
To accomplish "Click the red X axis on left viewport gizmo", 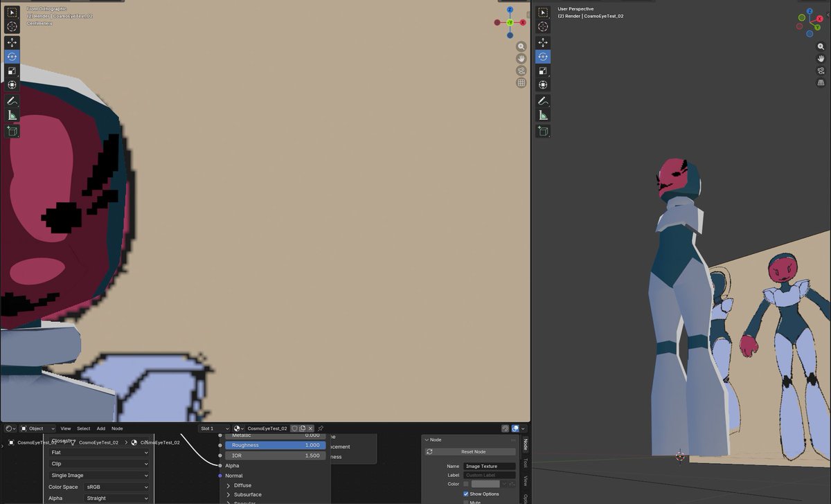I will tap(522, 23).
